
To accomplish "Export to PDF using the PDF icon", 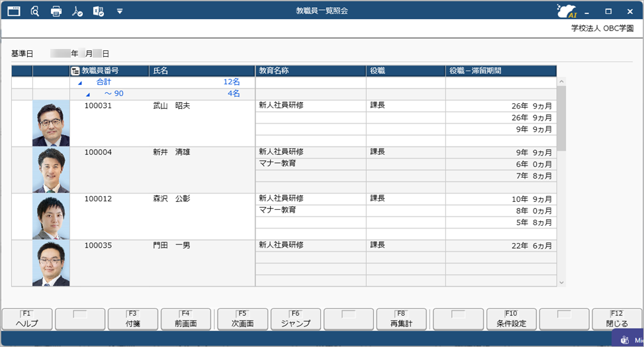I will tap(77, 11).
